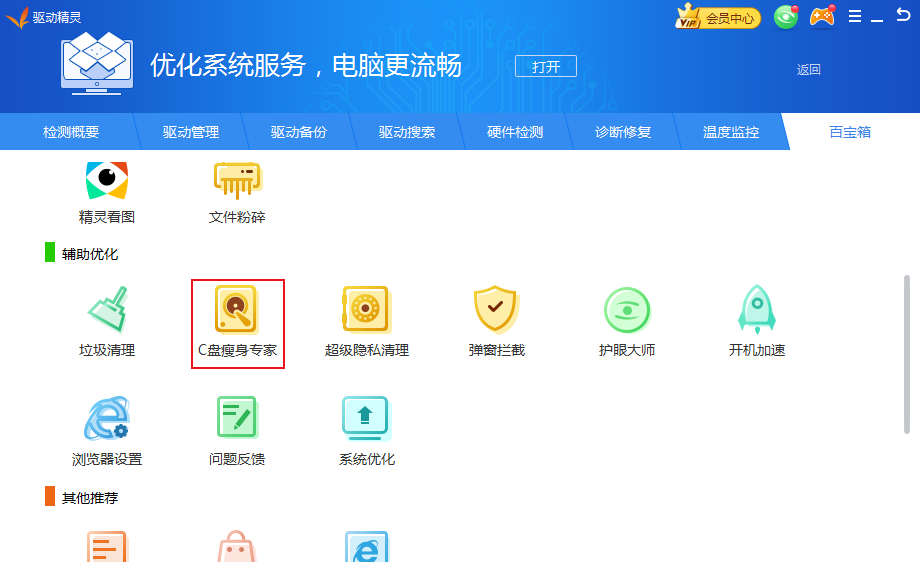Image resolution: width=920 pixels, height=580 pixels.
Task: Switch to the 硬件检测 tab
Action: pos(515,132)
